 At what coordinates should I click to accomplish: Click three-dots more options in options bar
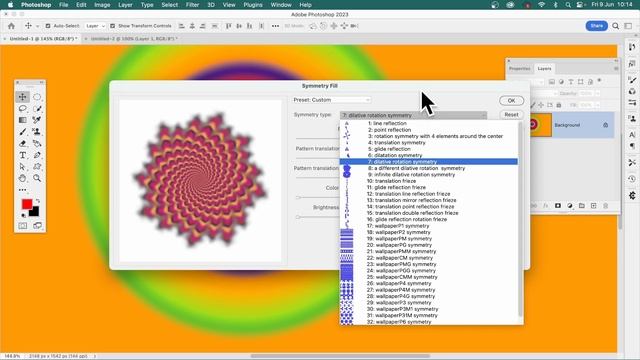pyautogui.click(x=276, y=26)
